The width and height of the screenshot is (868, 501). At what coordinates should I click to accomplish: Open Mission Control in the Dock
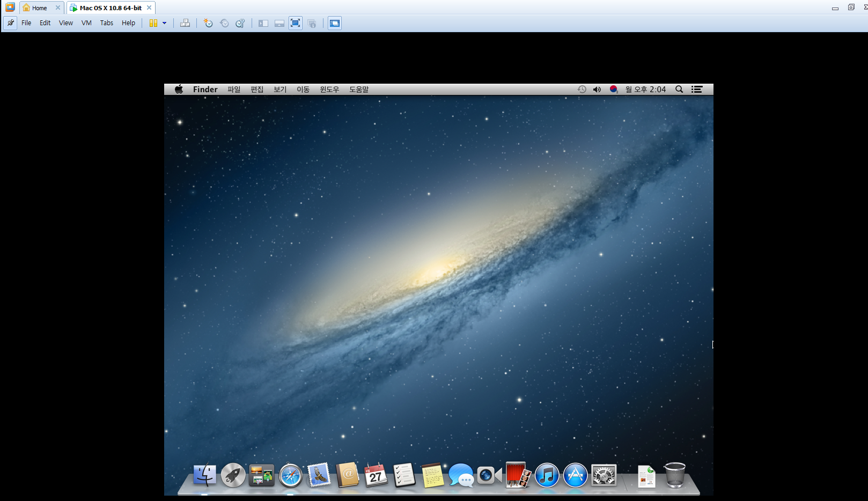tap(262, 475)
